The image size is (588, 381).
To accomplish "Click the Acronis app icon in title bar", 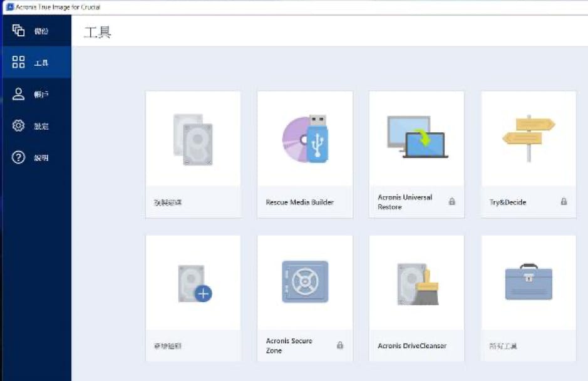I will (11, 7).
